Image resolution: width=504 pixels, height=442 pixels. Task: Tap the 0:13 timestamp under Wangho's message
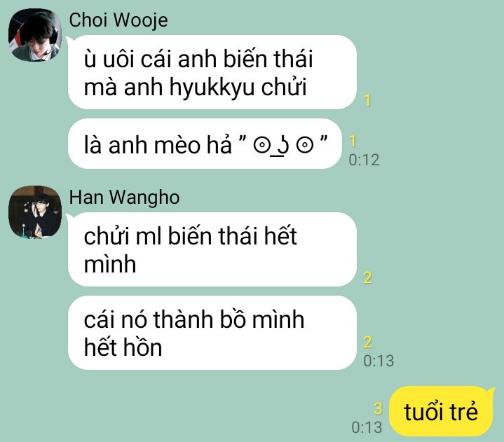point(379,361)
